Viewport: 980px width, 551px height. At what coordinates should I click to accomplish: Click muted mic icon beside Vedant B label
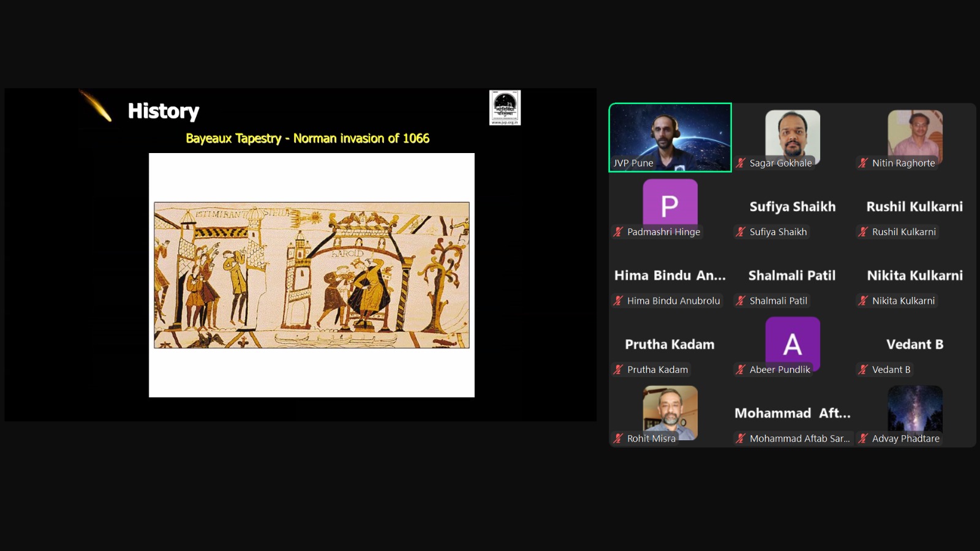[x=863, y=369]
